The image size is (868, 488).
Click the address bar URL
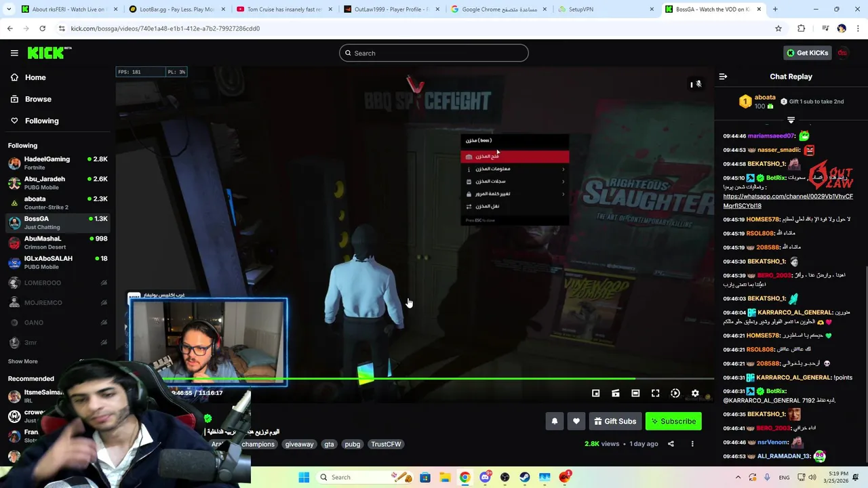pyautogui.click(x=165, y=28)
